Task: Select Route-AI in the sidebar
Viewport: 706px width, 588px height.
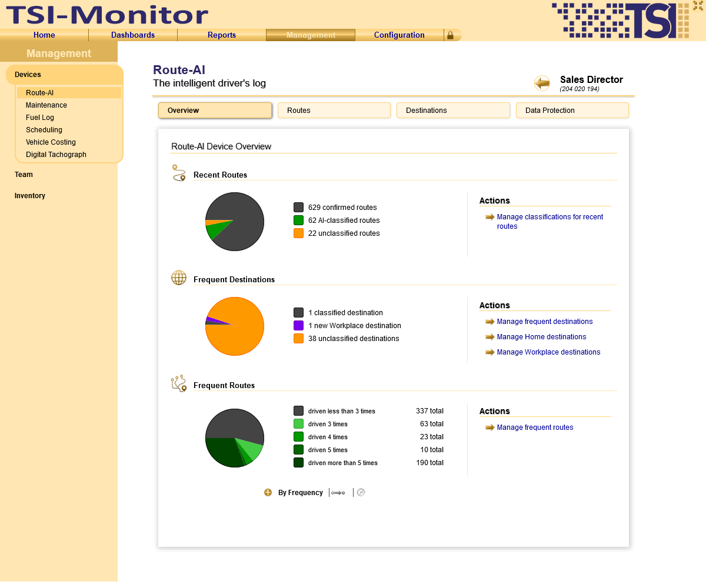Action: click(x=69, y=93)
